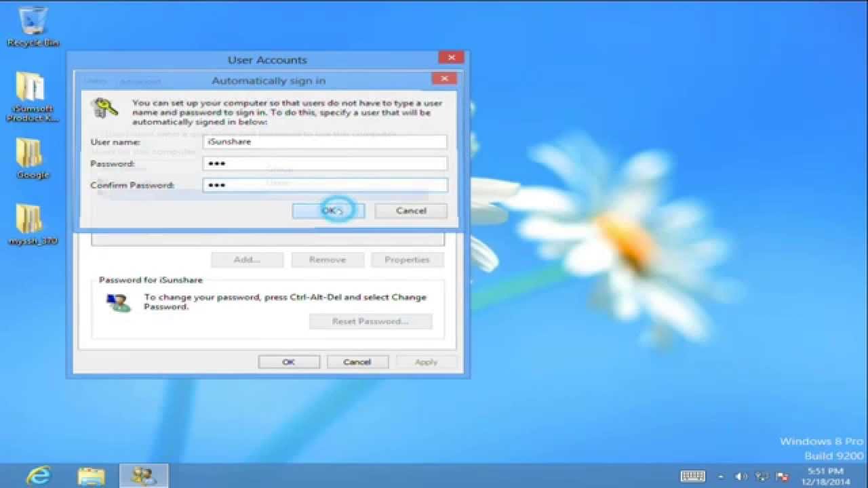The width and height of the screenshot is (868, 488).
Task: Select the bottom desktop folder below Google
Action: click(31, 224)
